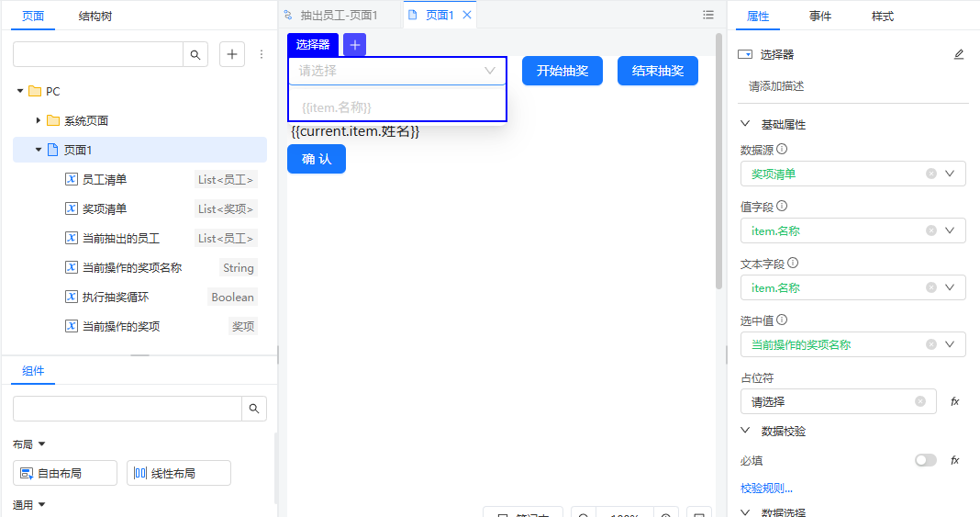
Task: Click the fx button beside 占位符
Action: coord(955,401)
